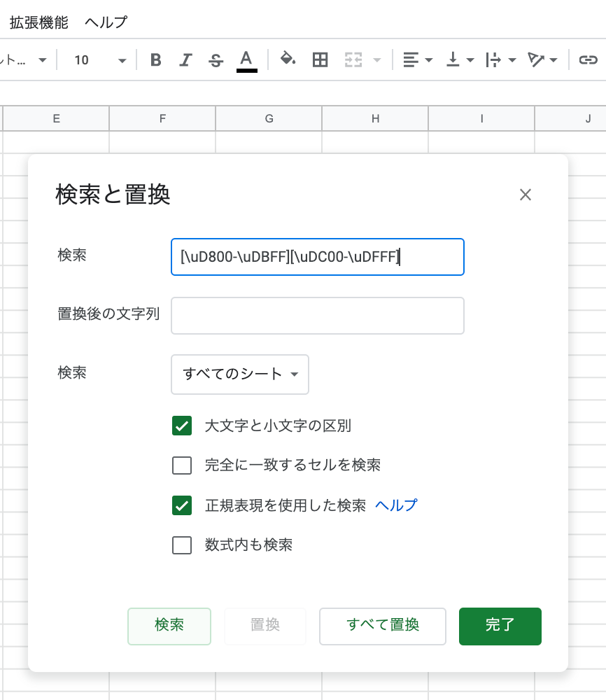Click the green 完了 button
Viewport: 606px width, 700px height.
(x=500, y=626)
